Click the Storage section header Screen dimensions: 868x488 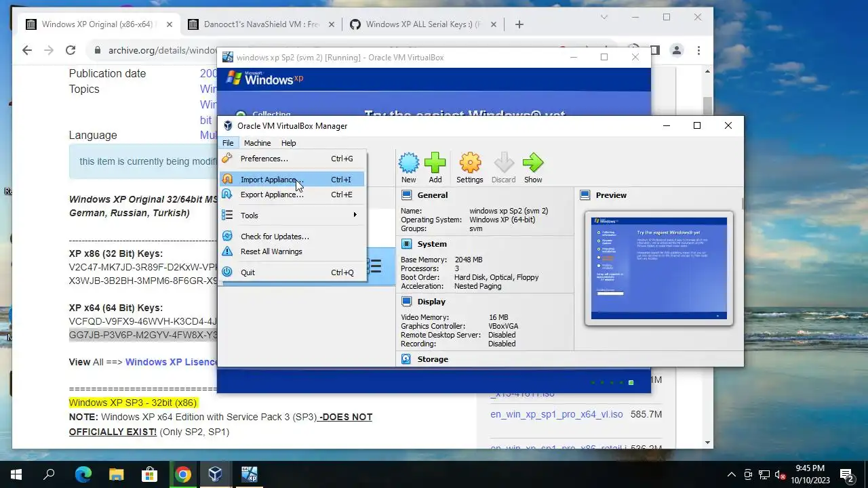[x=433, y=359]
